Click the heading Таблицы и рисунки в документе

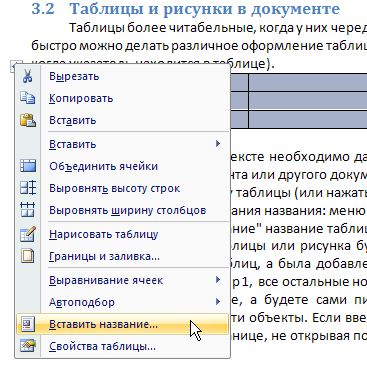click(x=205, y=9)
